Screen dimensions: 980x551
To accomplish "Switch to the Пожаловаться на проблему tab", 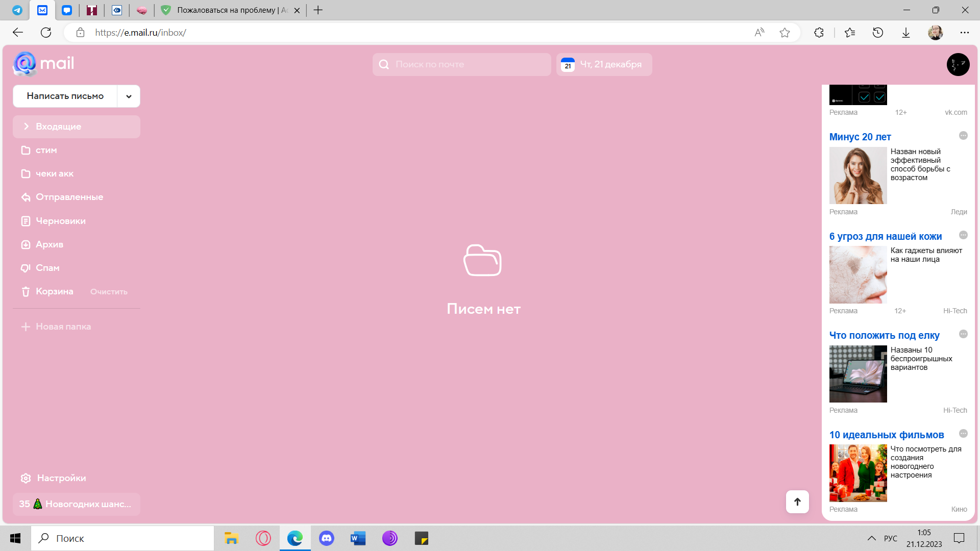I will pos(225,10).
